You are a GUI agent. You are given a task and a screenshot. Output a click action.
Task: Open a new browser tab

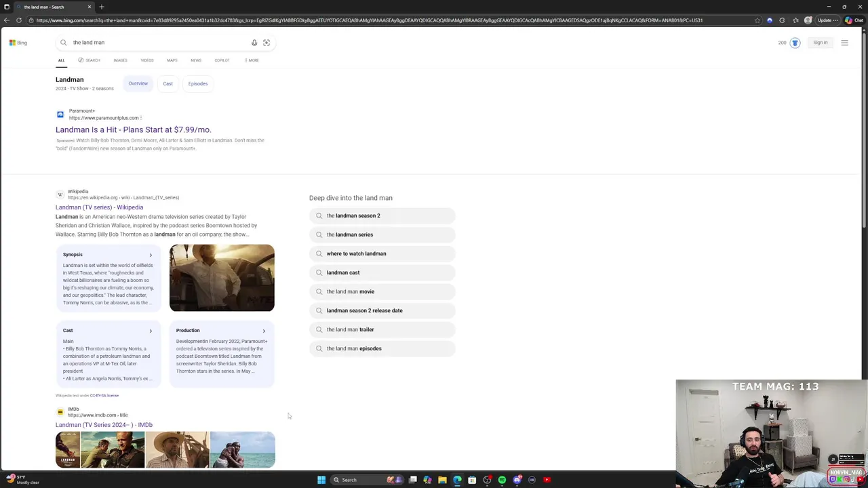pos(102,7)
